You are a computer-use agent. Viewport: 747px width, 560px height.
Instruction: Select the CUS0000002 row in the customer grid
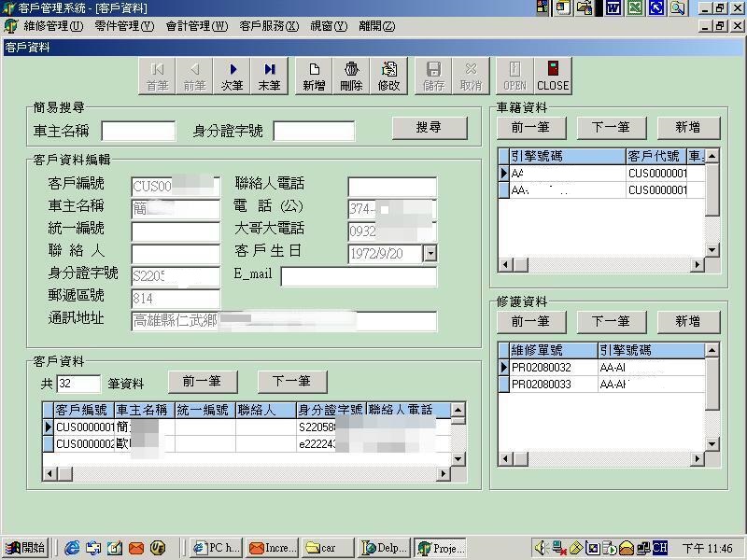(247, 444)
